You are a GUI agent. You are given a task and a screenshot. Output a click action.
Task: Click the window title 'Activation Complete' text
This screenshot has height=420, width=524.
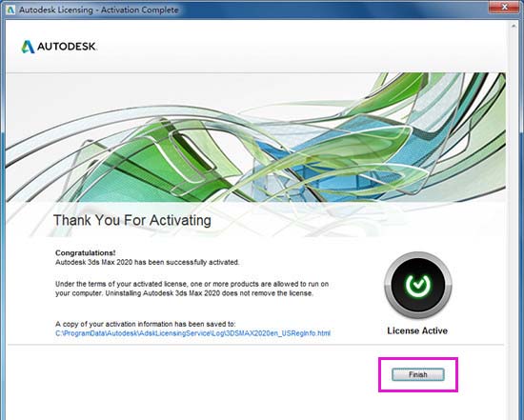click(x=140, y=10)
